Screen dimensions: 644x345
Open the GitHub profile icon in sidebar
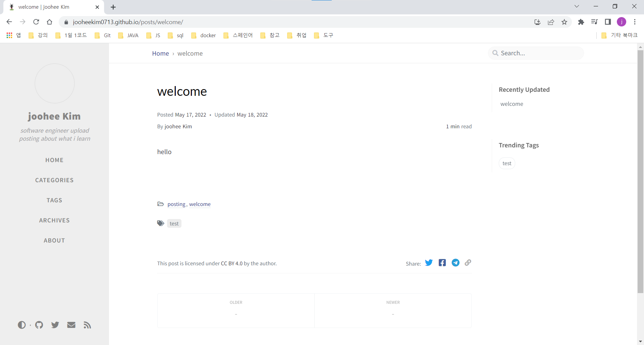39,325
